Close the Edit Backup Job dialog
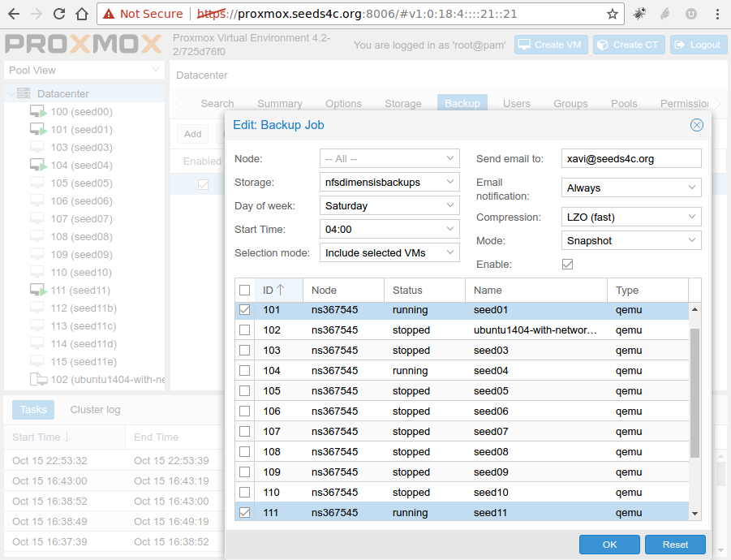 (x=696, y=125)
